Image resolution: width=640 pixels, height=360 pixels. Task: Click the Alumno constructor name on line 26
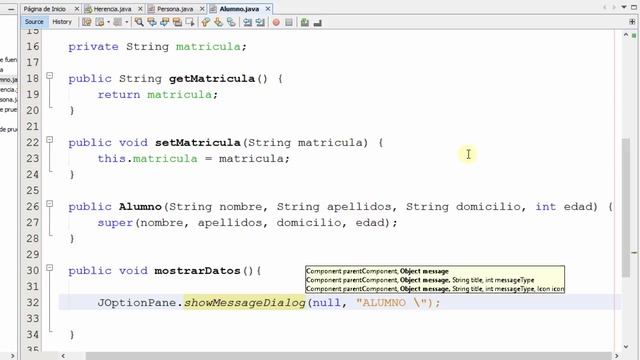coord(140,207)
